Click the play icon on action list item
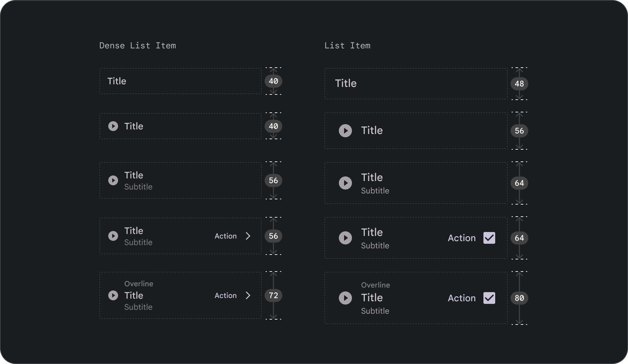 tap(113, 236)
